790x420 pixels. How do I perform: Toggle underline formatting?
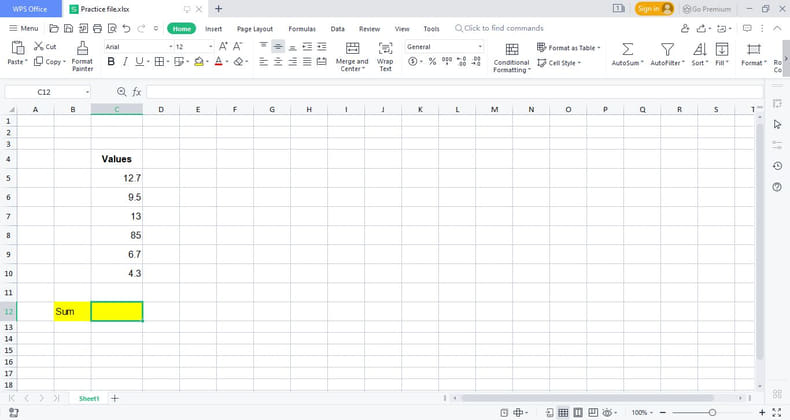point(139,61)
